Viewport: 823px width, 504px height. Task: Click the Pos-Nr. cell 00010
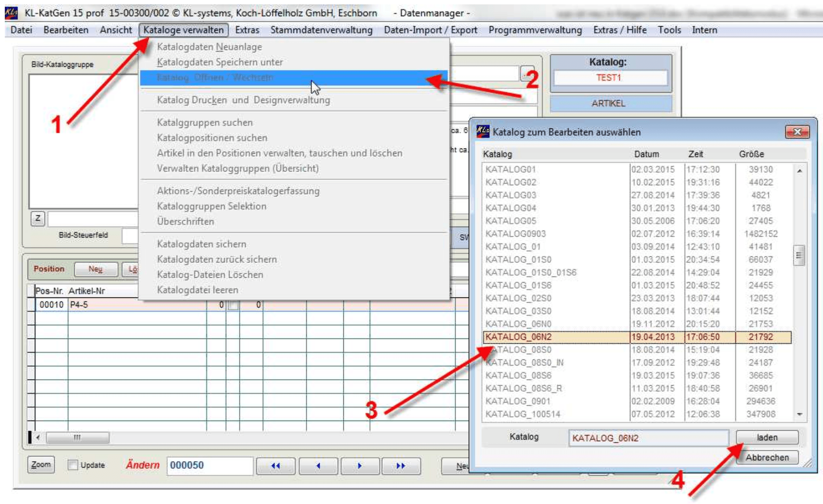coord(51,305)
